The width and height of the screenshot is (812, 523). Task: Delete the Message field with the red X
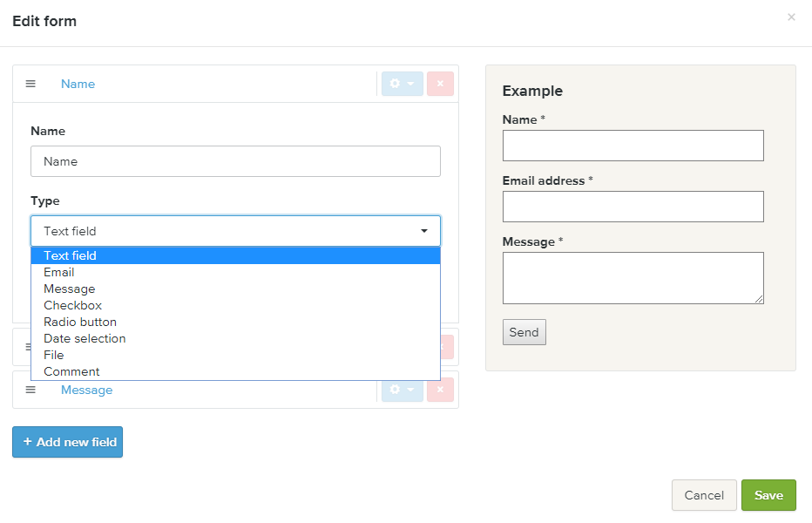pyautogui.click(x=440, y=390)
